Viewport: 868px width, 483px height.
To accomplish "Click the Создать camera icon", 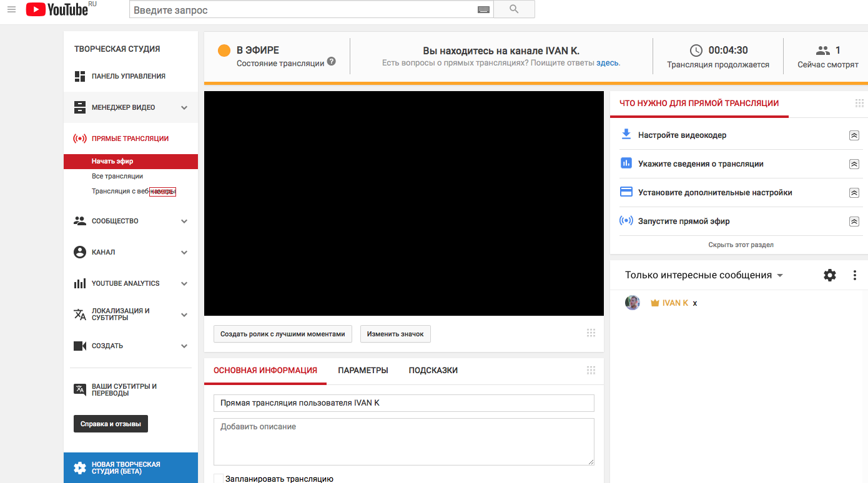I will point(80,346).
